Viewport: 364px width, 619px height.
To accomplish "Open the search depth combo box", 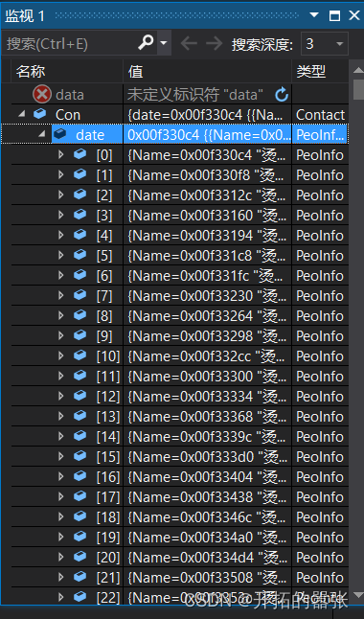I will pyautogui.click(x=325, y=43).
